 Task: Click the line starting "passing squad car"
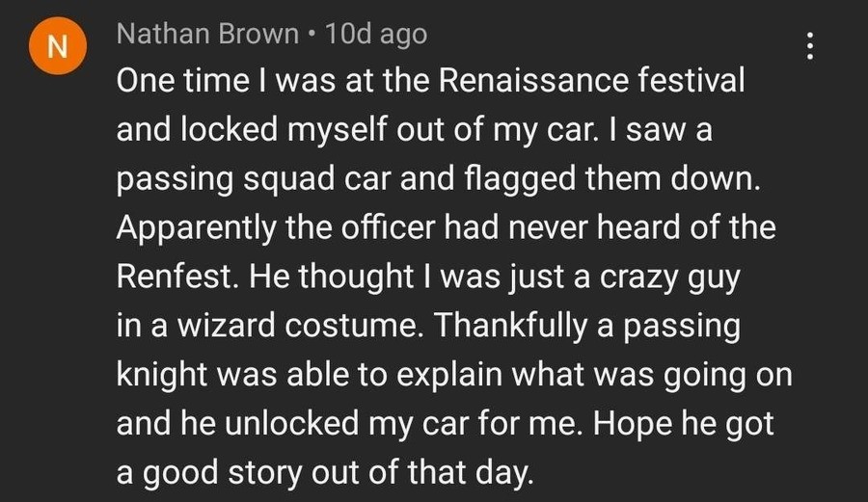[x=440, y=179]
